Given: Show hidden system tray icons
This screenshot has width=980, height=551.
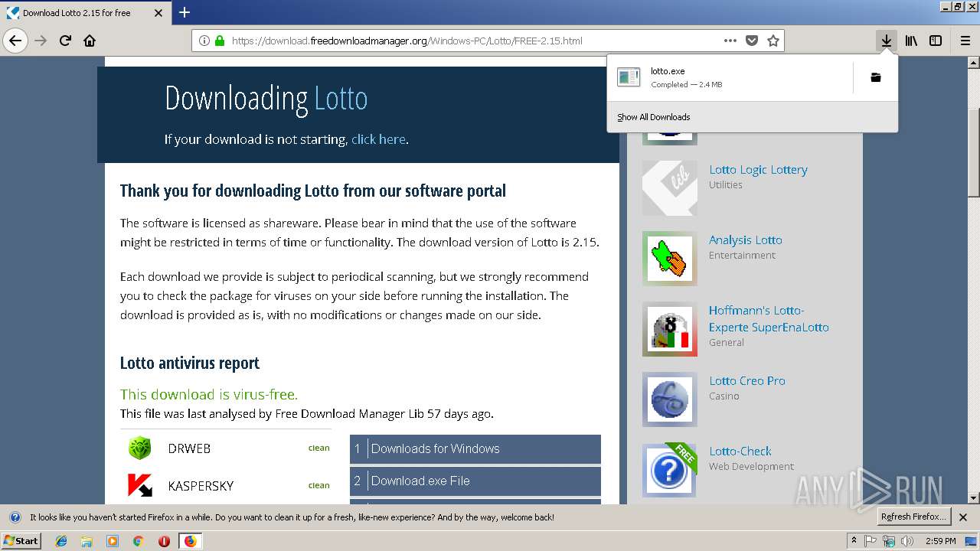Looking at the screenshot, I should tap(854, 541).
